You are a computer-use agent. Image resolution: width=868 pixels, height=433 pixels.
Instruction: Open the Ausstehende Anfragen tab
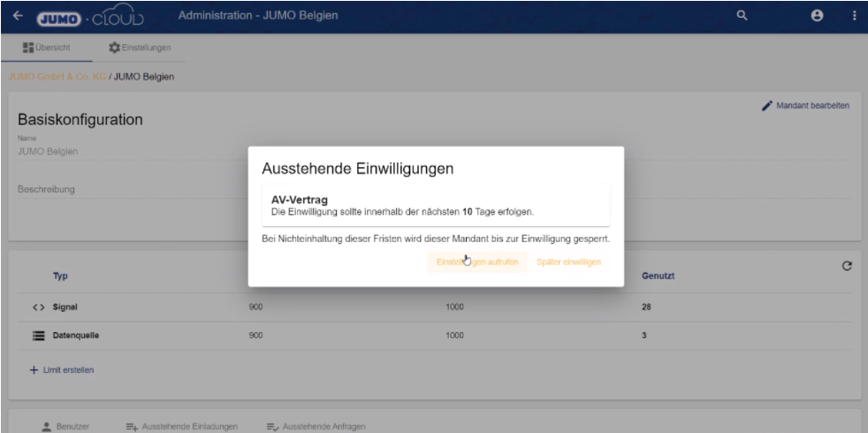(309, 427)
